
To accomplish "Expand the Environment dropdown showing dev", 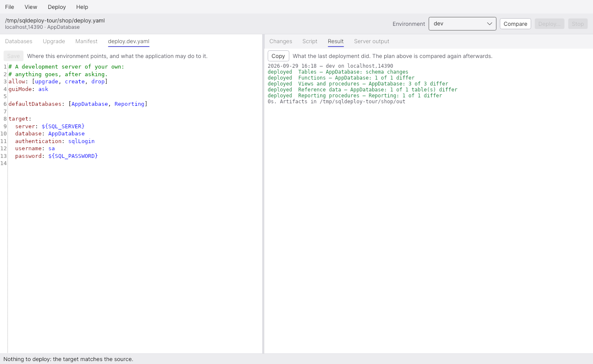I will coord(463,24).
